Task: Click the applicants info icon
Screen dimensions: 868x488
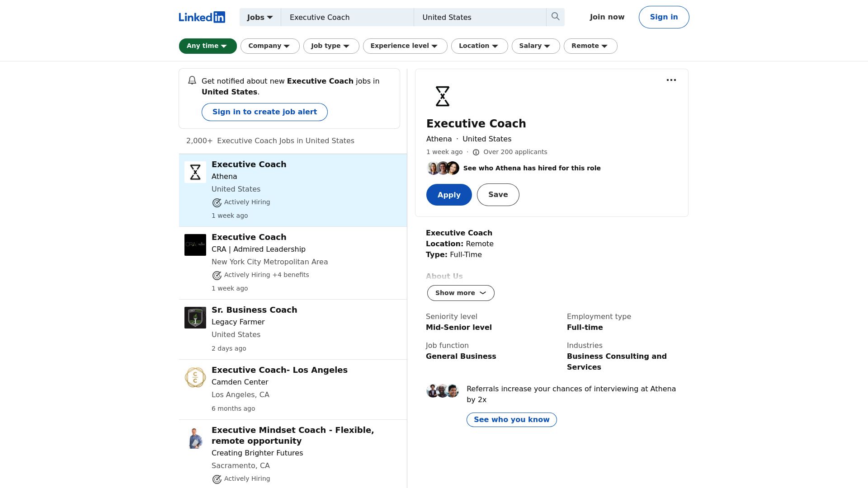Action: point(476,152)
